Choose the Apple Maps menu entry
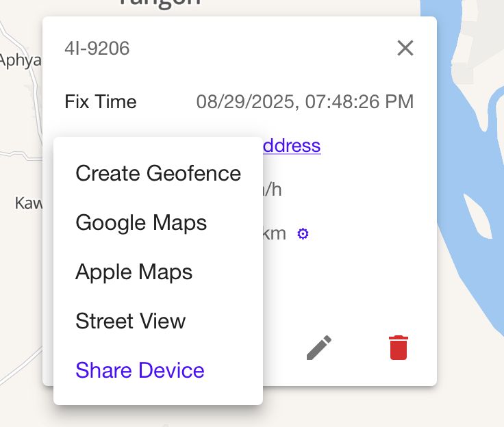This screenshot has height=427, width=504. (134, 272)
